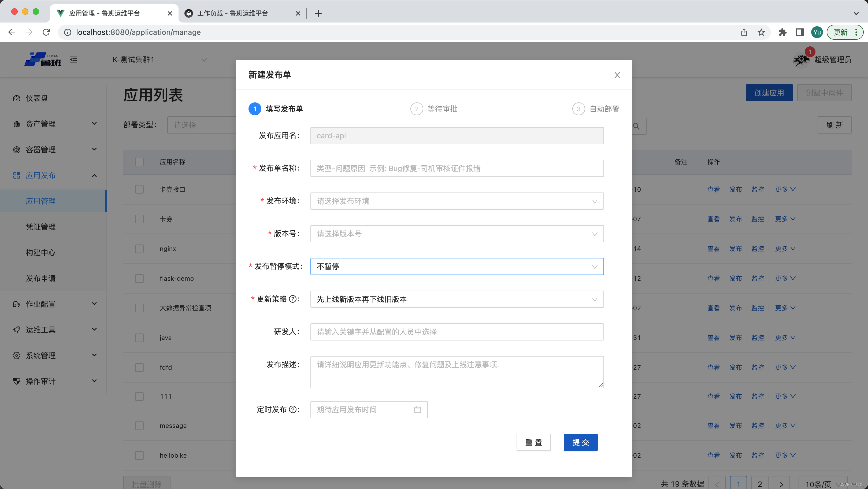Click the 重置 reset button
868x489 pixels.
point(533,442)
